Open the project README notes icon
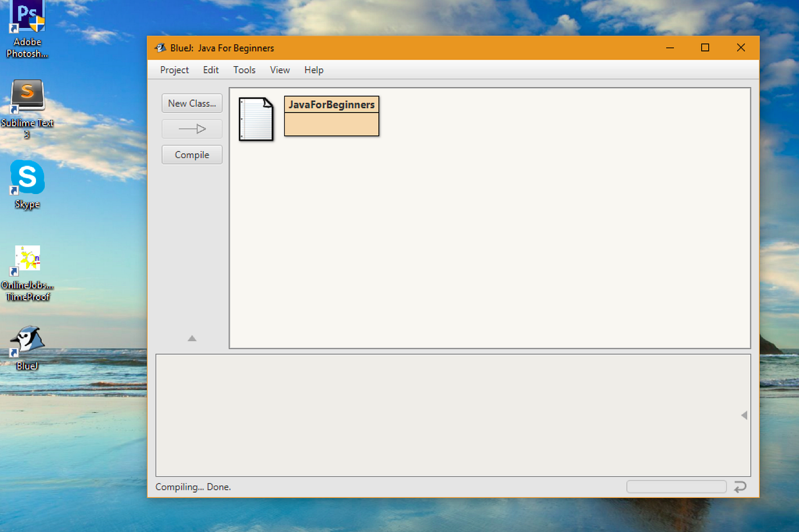This screenshot has width=799, height=532. point(255,119)
